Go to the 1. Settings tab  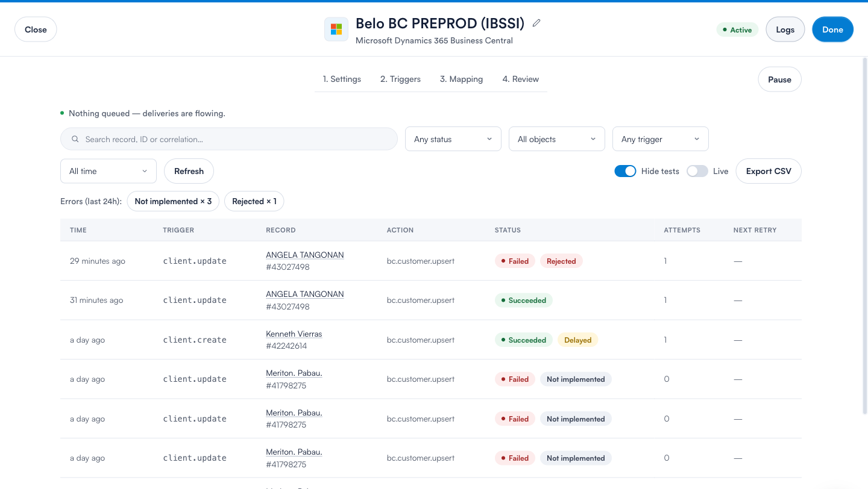click(x=342, y=79)
